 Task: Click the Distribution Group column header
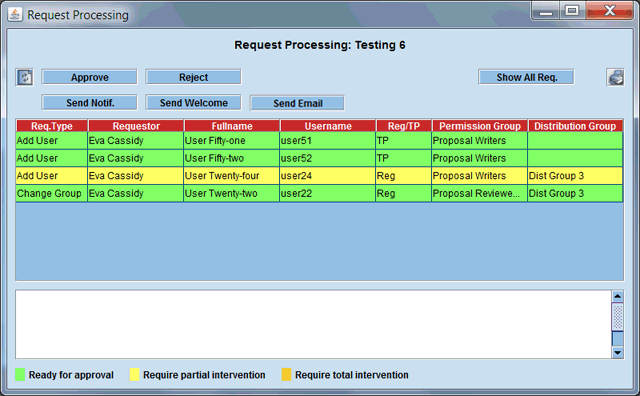coord(575,126)
